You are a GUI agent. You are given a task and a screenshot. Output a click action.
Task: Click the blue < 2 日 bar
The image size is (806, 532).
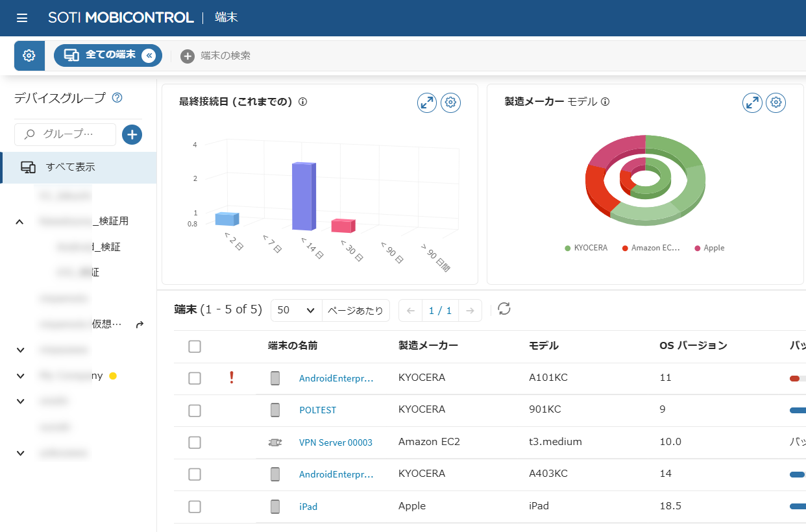pyautogui.click(x=227, y=219)
